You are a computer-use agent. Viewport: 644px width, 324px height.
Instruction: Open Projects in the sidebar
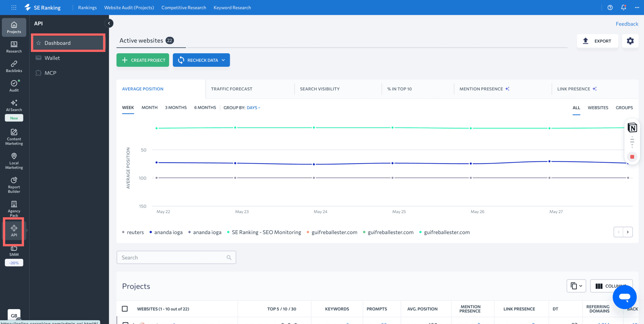coord(14,27)
